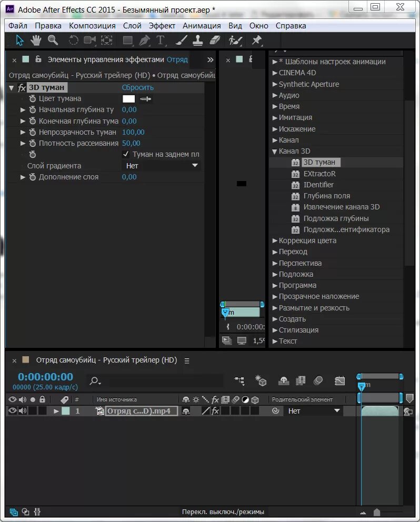The height and width of the screenshot is (522, 420).
Task: Open timeline panel menu hamburger icon
Action: click(x=187, y=361)
